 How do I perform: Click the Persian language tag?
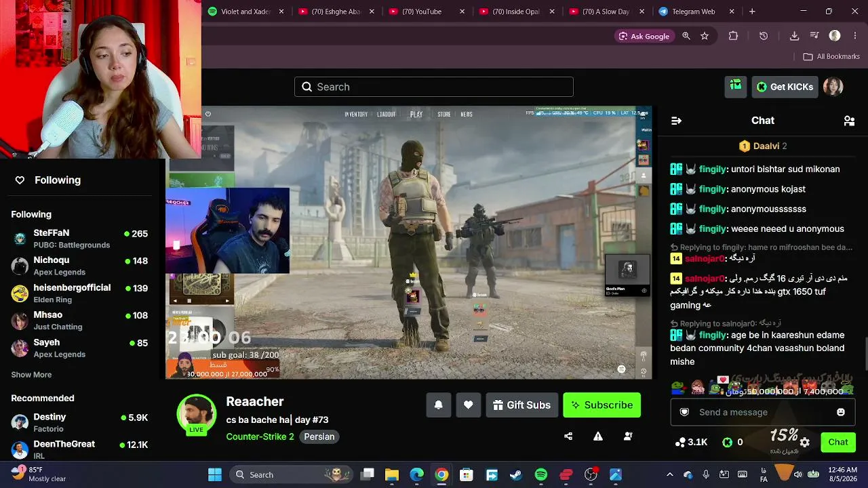click(319, 436)
